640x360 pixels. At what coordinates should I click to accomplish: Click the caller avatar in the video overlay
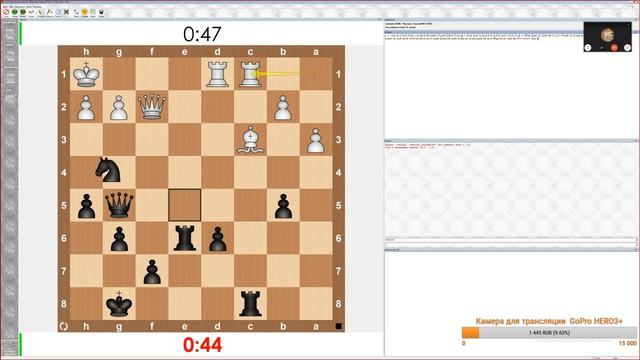(x=607, y=35)
